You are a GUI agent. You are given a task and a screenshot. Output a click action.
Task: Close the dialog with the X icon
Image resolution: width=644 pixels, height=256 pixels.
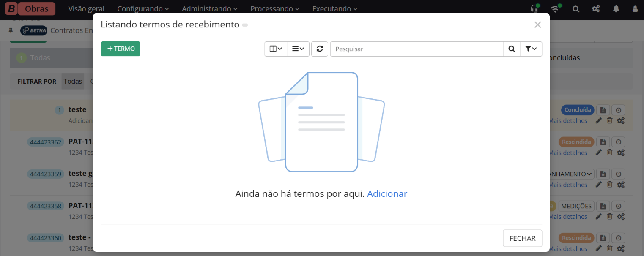pos(538,25)
